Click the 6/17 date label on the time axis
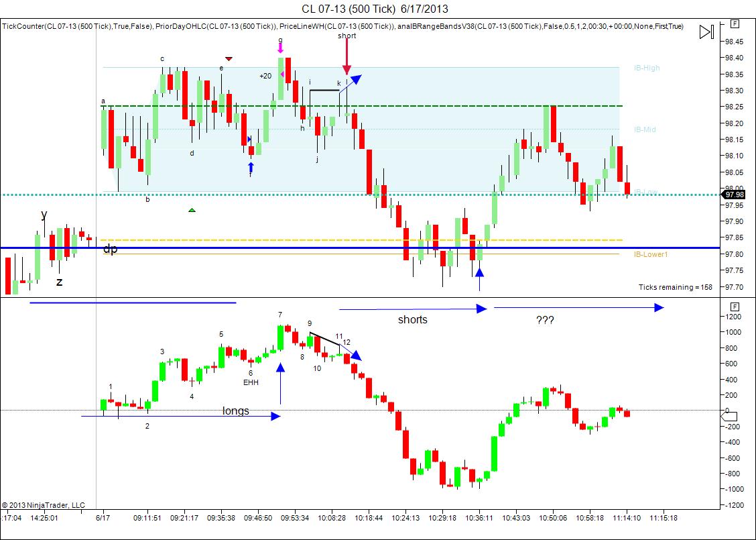 click(x=103, y=518)
